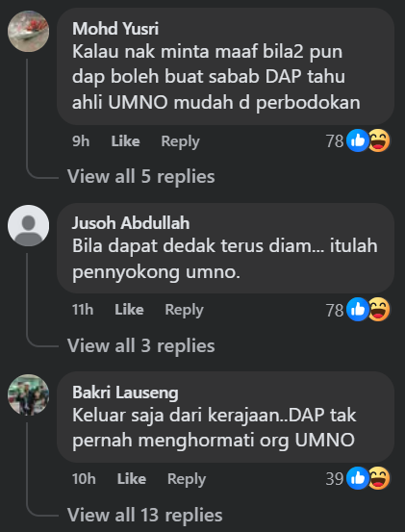Viewport: 405px width, 532px height.
Task: Expand View all 5 replies
Action: click(x=141, y=176)
